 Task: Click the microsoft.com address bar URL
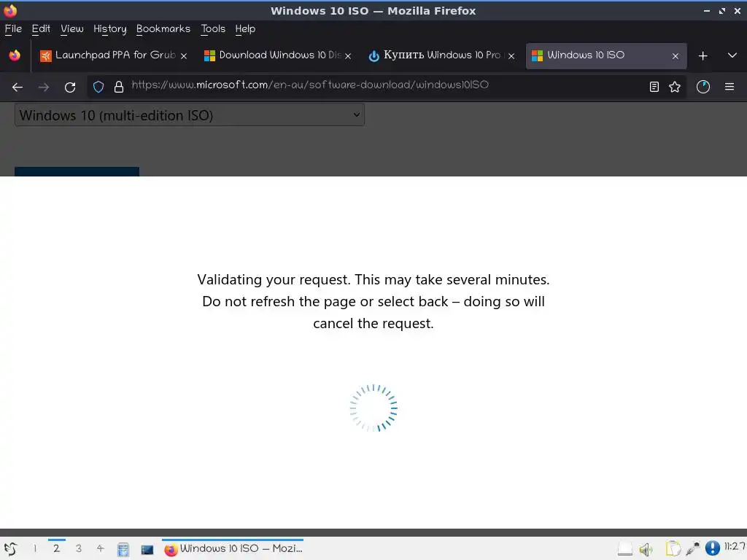tap(310, 85)
